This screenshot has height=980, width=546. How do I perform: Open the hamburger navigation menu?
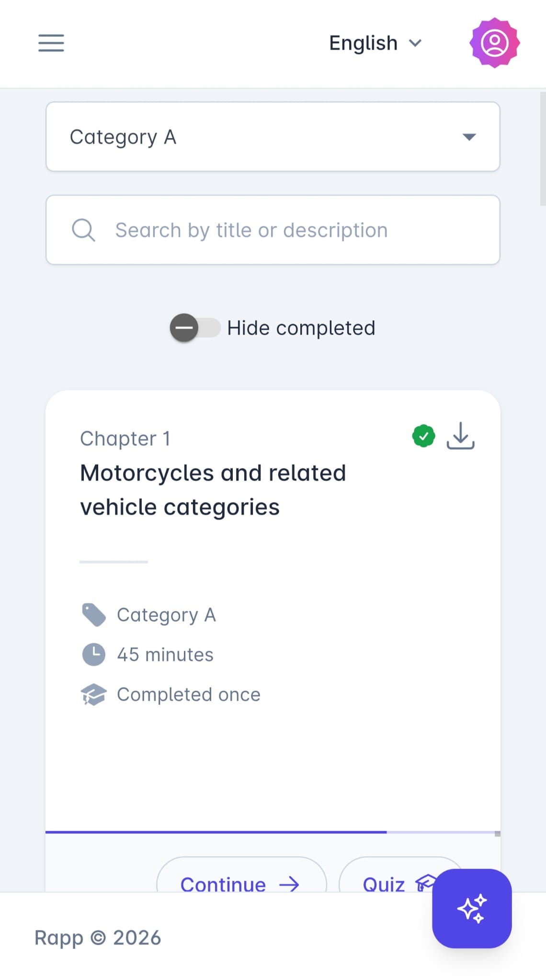(x=51, y=43)
